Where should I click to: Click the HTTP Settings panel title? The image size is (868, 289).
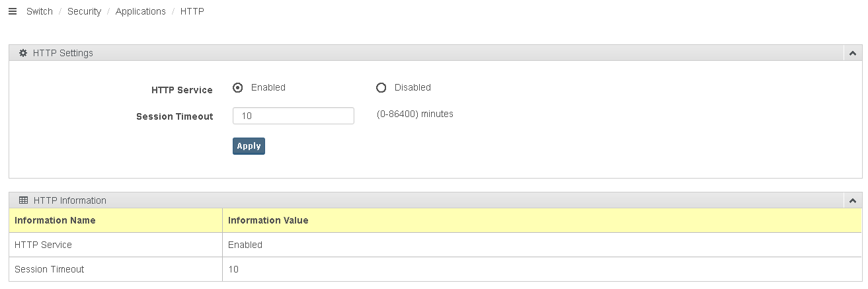click(x=63, y=53)
